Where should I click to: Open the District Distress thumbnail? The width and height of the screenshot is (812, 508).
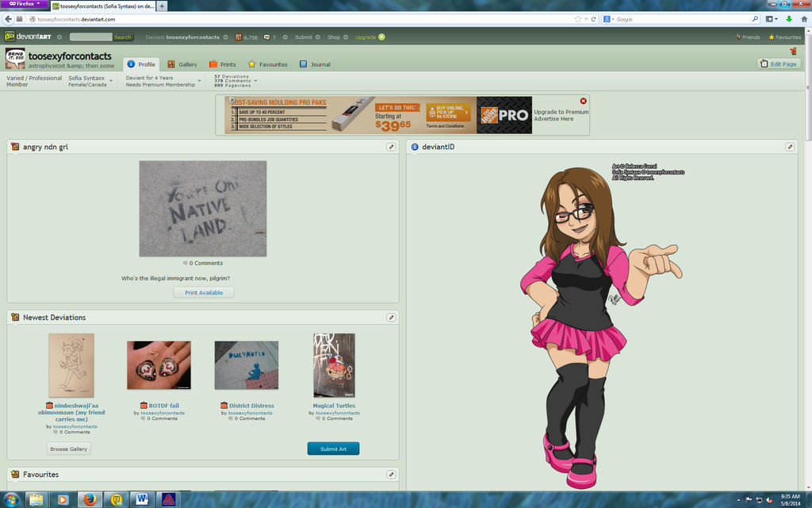247,365
